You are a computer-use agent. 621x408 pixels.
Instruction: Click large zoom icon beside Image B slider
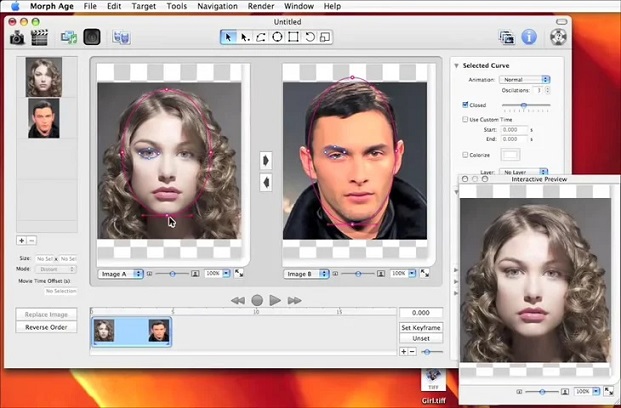381,274
